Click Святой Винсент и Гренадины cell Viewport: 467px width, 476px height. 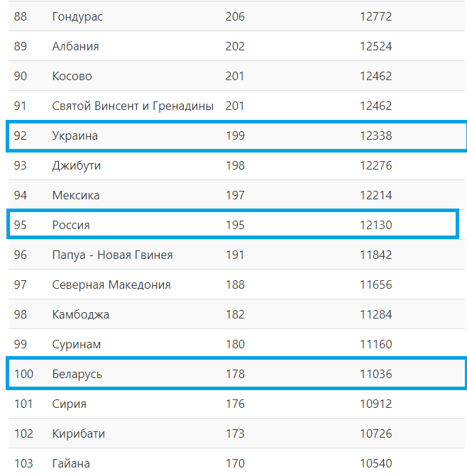133,106
